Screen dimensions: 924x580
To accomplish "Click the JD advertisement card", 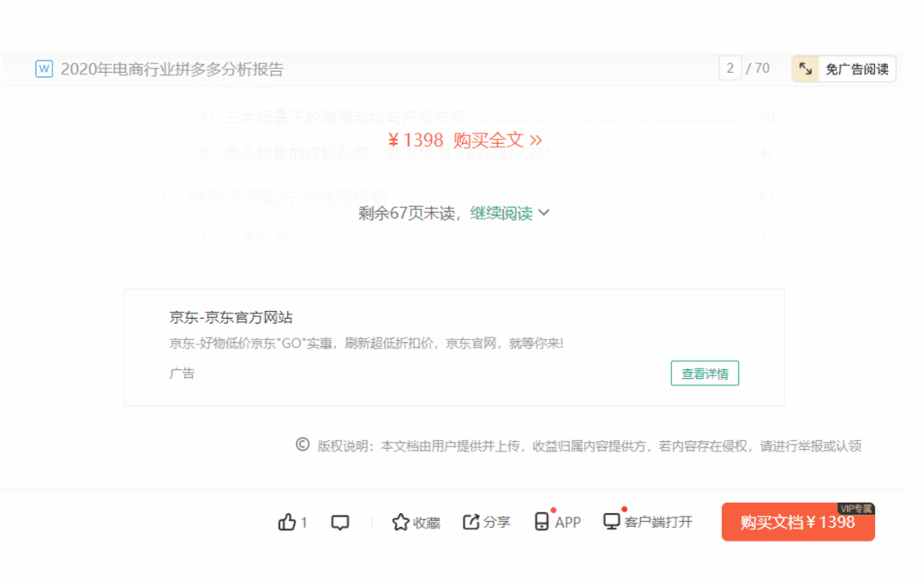I will pos(456,347).
